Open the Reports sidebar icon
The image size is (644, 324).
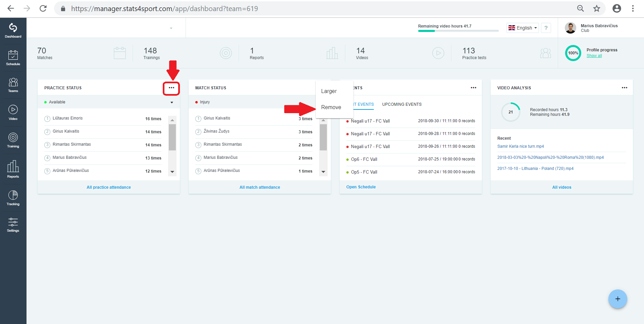coord(13,169)
